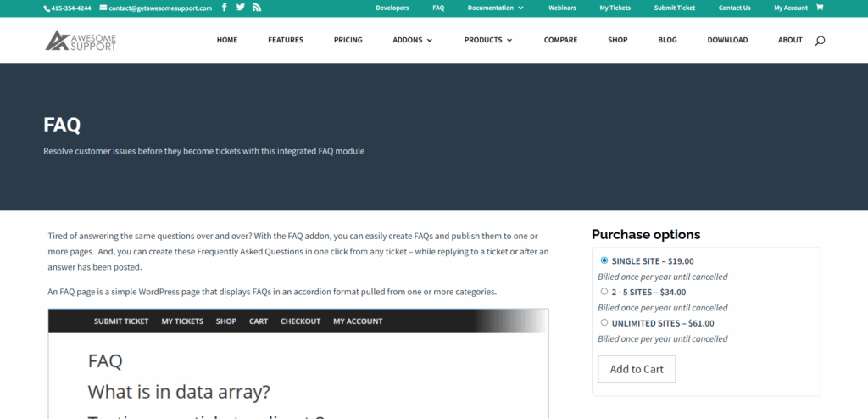Open the Submit Ticket link in top bar
This screenshot has width=868, height=419.
(675, 8)
